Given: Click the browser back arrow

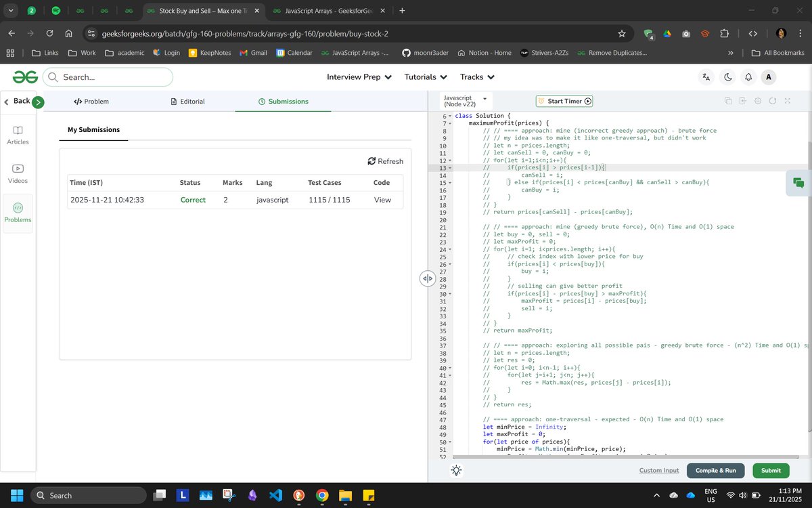Looking at the screenshot, I should pos(12,33).
